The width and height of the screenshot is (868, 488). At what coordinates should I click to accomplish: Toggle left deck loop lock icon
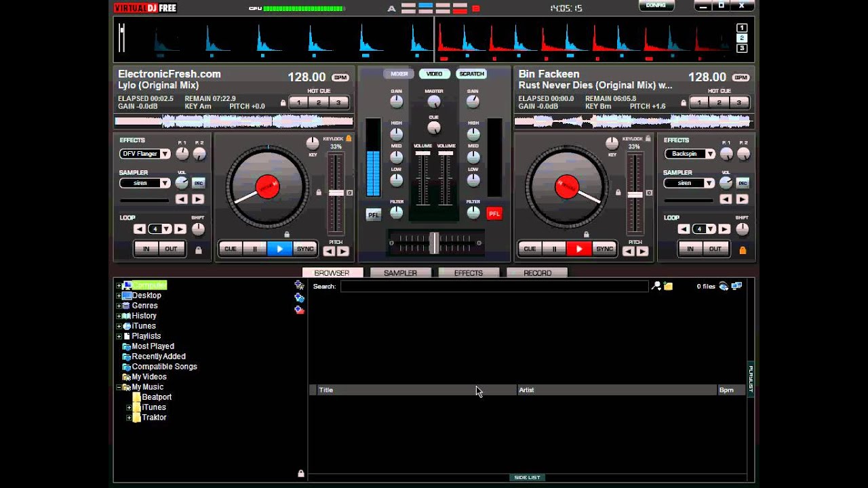(198, 250)
